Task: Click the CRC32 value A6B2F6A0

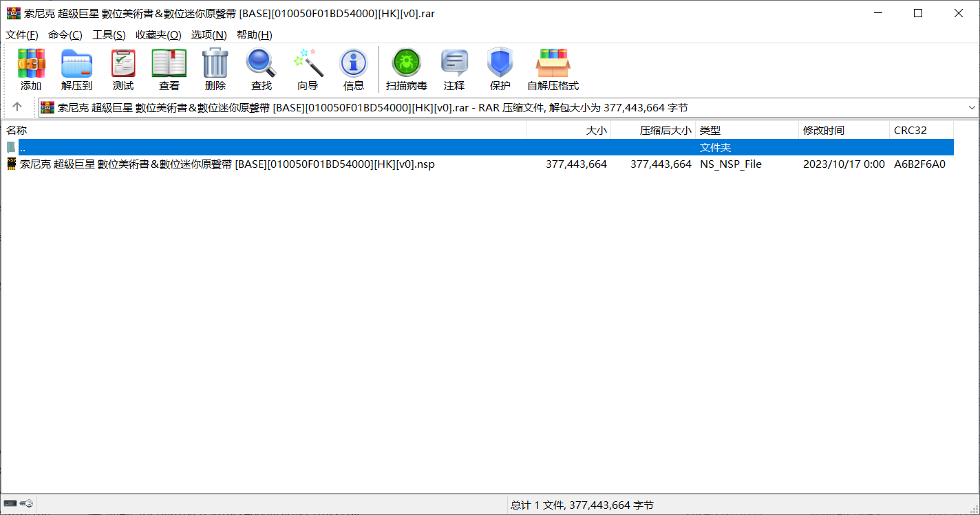Action: tap(920, 164)
